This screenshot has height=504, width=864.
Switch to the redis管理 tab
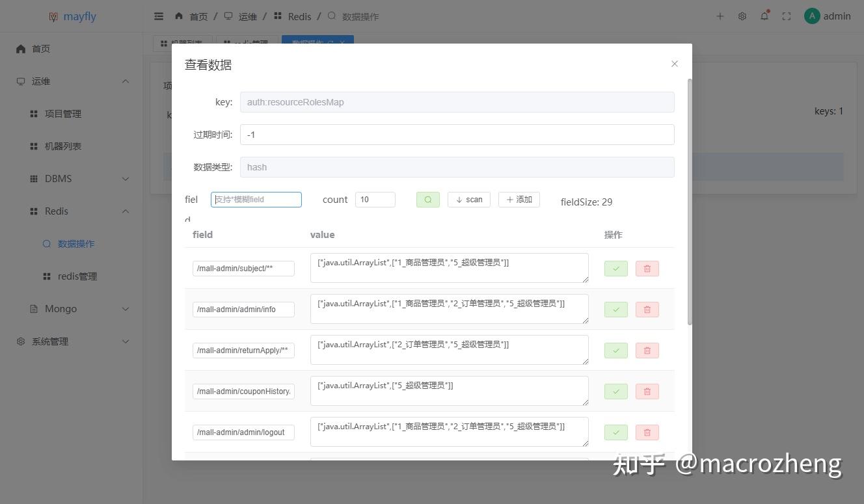click(x=247, y=44)
